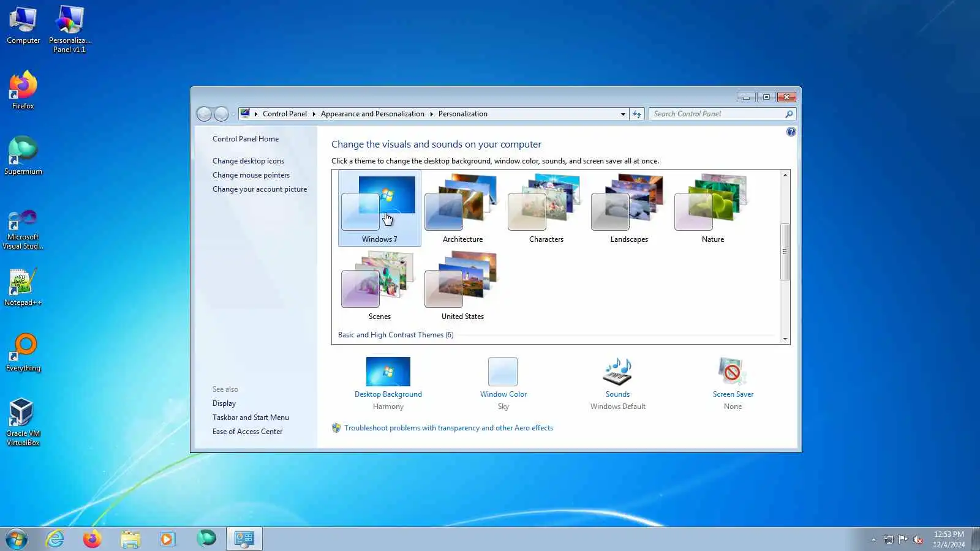
Task: Go to Control Panel Home
Action: pos(246,139)
